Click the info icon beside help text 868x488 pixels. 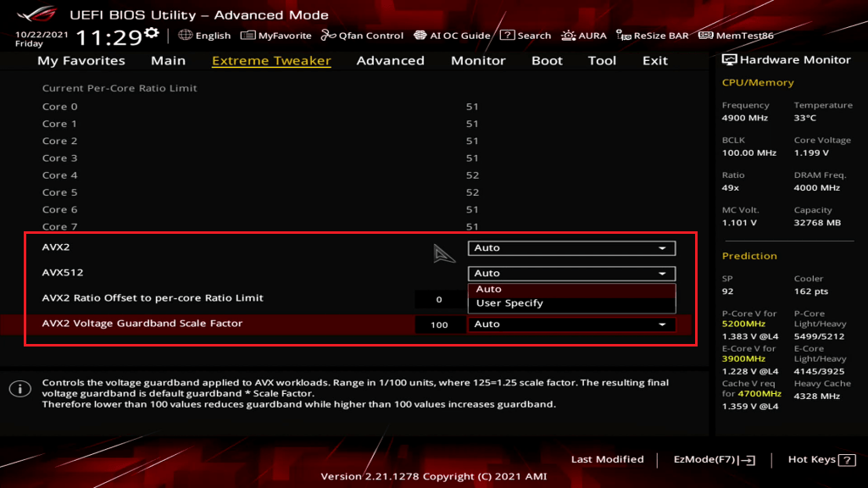[20, 389]
